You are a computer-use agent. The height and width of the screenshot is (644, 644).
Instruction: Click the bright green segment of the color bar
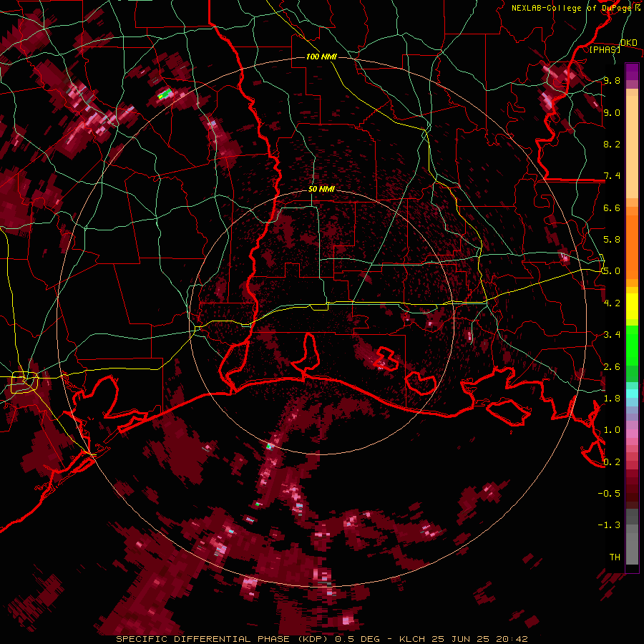pos(632,345)
